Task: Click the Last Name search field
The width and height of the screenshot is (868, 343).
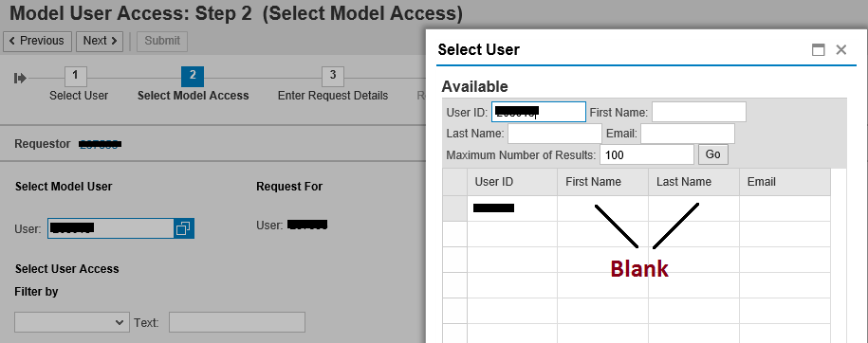Action: click(555, 134)
